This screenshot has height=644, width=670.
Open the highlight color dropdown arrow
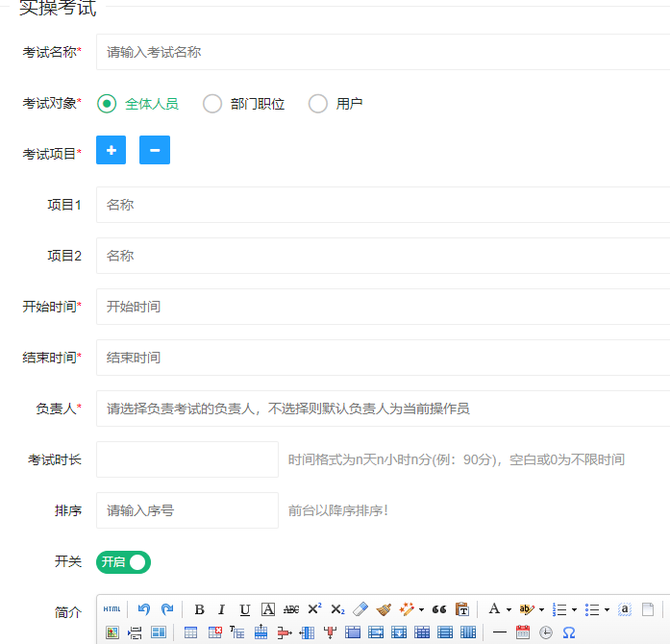541,609
